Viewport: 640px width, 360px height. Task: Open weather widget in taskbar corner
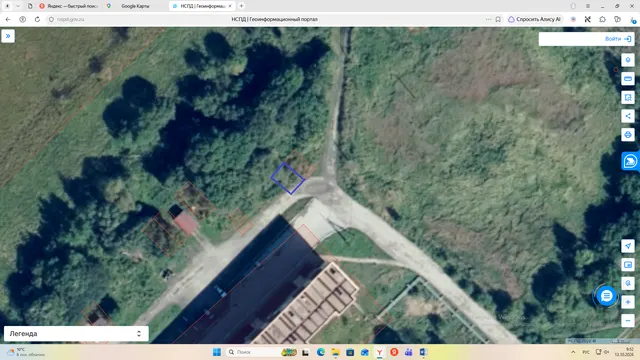click(x=25, y=352)
